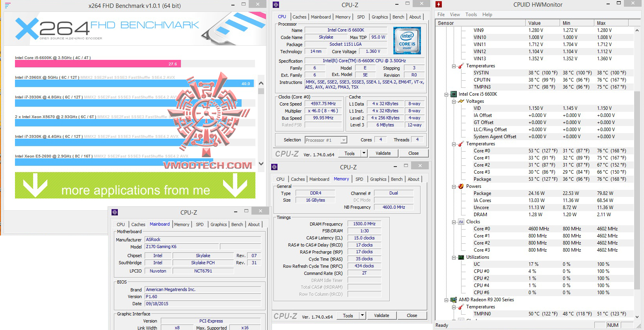Click the CPU-Z icon of the Intel Core i5 6600K processor window
The width and height of the screenshot is (644, 330).
point(276,5)
